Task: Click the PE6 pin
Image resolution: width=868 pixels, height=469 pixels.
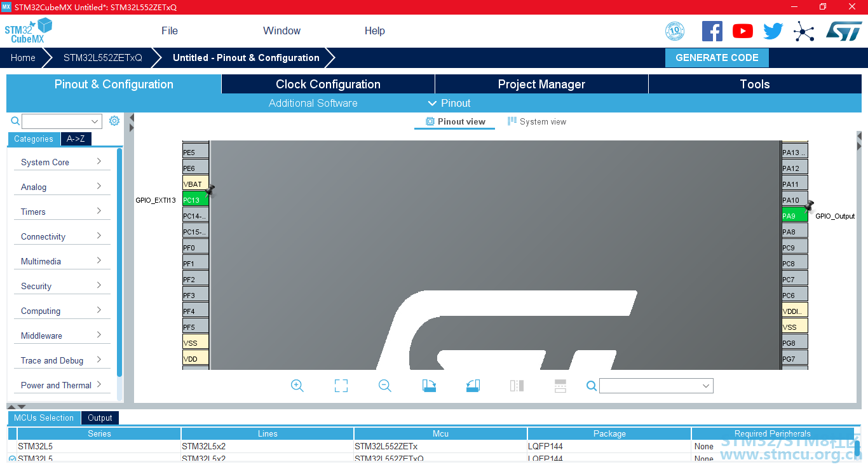Action: pos(196,168)
